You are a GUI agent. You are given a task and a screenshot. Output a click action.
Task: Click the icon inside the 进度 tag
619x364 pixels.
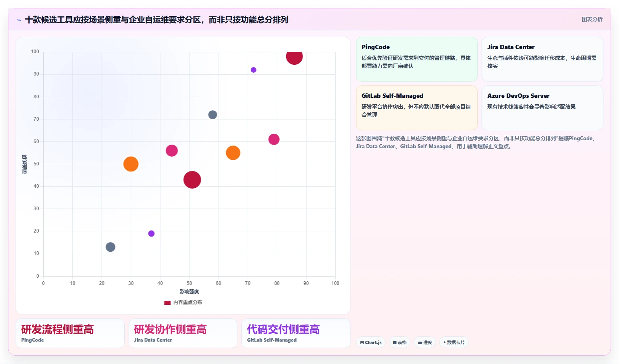point(420,343)
